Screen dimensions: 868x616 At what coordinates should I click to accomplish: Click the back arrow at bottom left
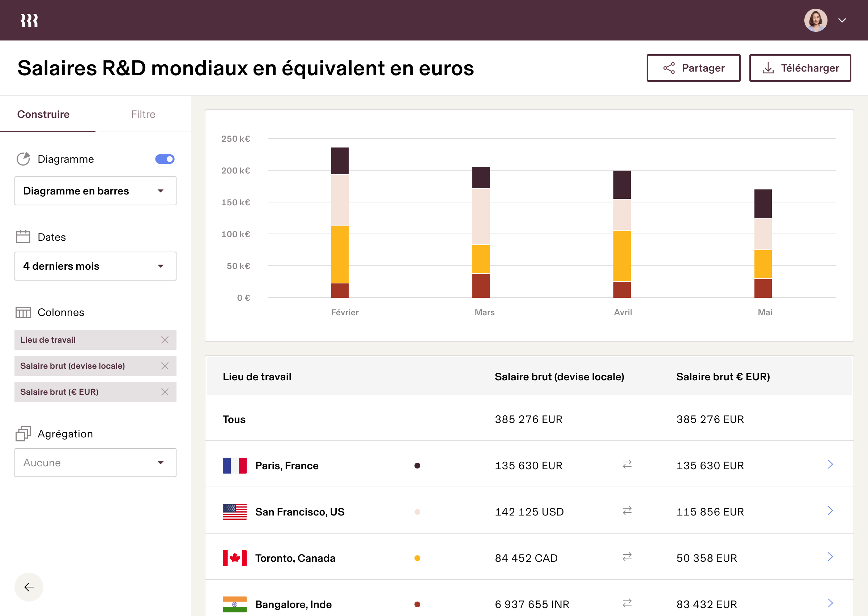point(29,587)
